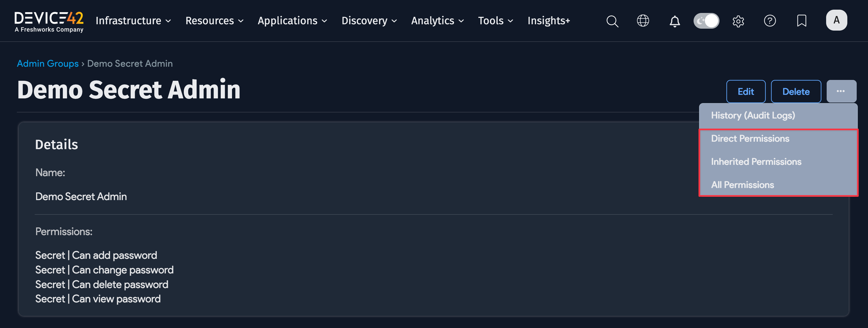Click the Delete button

796,92
